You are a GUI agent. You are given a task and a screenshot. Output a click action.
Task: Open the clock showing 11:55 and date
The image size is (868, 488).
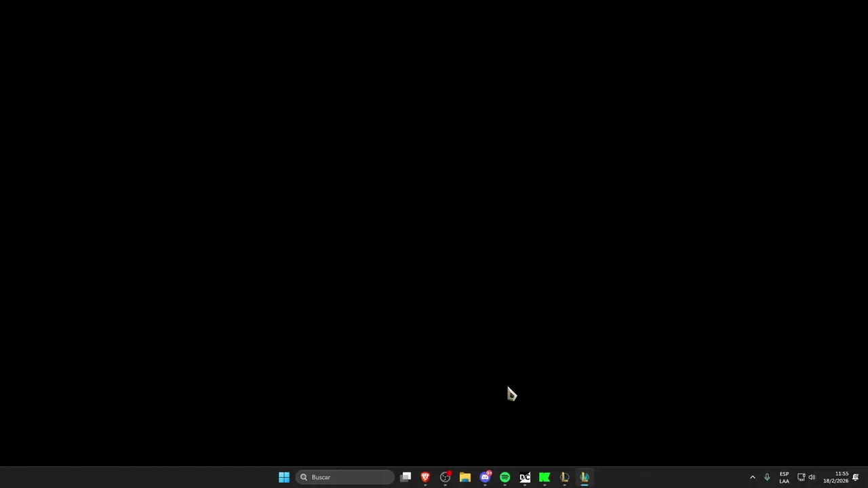(836, 477)
